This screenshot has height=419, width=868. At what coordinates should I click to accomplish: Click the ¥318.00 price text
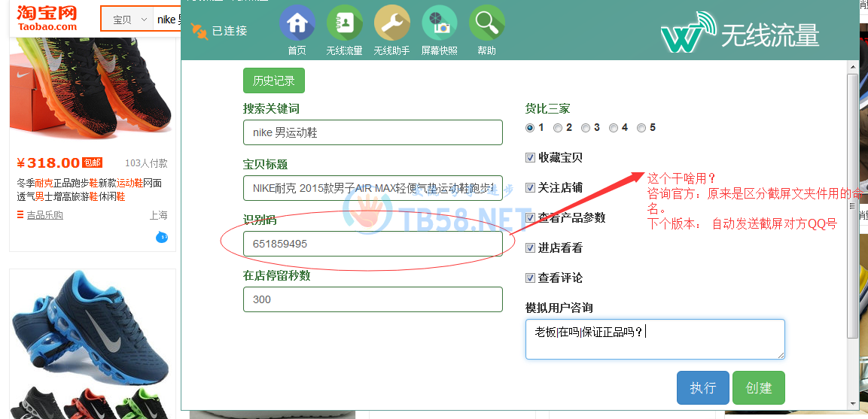click(48, 162)
